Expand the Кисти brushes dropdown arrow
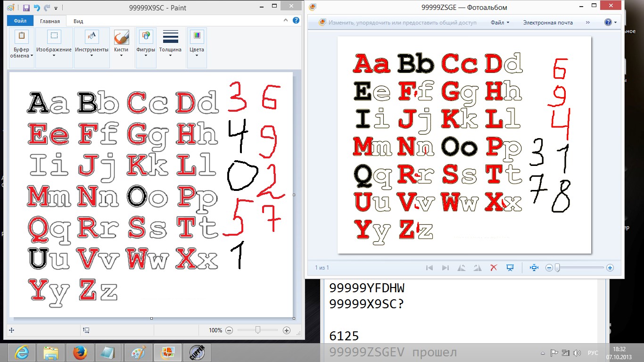This screenshot has height=362, width=644. (x=121, y=56)
